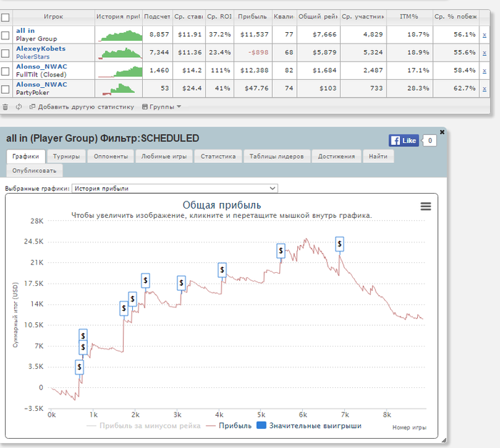
Task: Click Добавить другую статистику
Action: click(x=81, y=107)
